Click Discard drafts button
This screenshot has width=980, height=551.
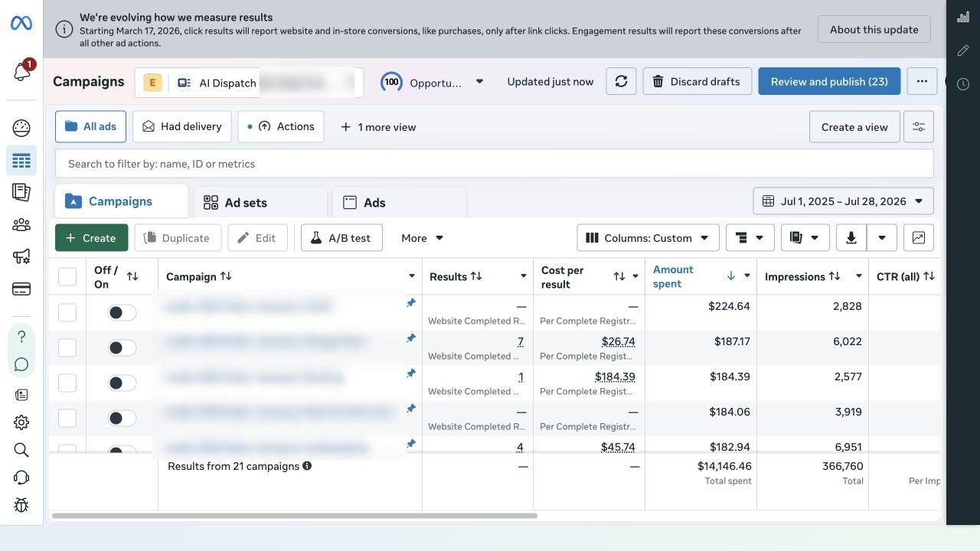[697, 81]
